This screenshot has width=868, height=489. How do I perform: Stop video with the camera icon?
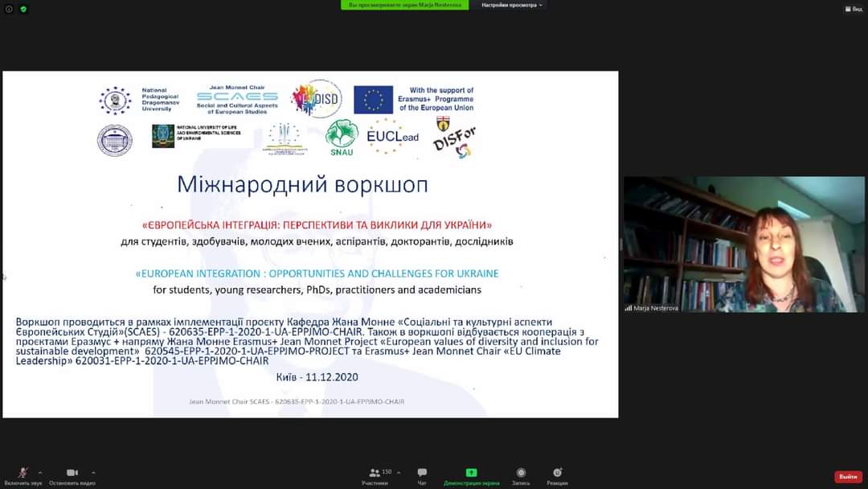[x=72, y=473]
